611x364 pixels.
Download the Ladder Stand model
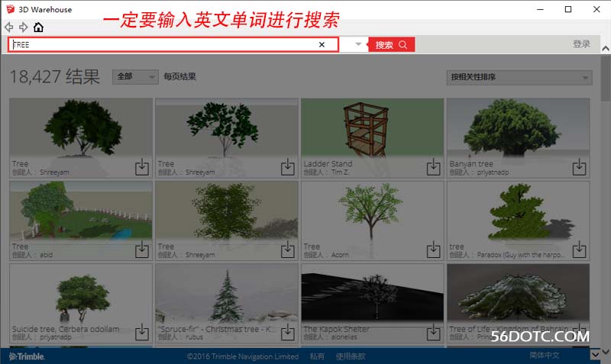(x=433, y=166)
